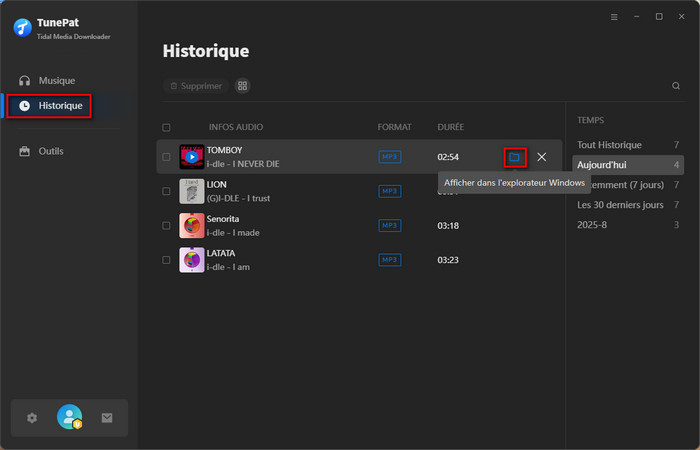Screen dimensions: 700x450
Task: Select Historique in sidebar
Action: click(x=60, y=106)
